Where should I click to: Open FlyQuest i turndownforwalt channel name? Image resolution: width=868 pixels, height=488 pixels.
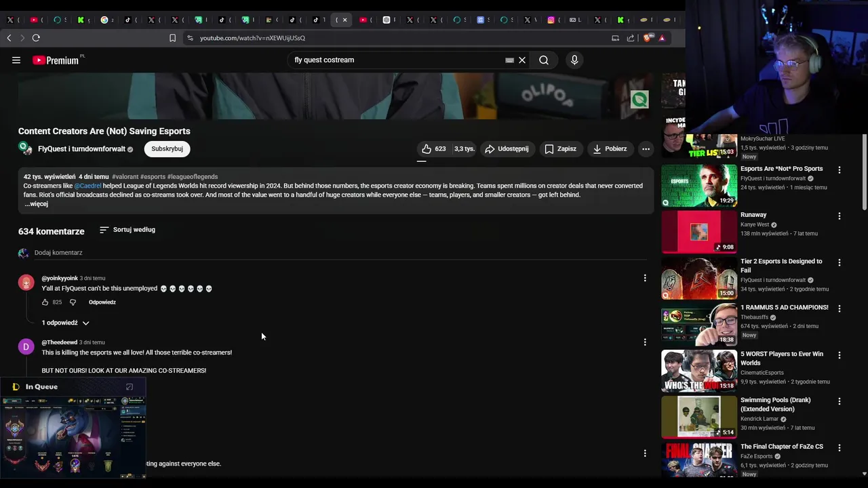click(81, 149)
